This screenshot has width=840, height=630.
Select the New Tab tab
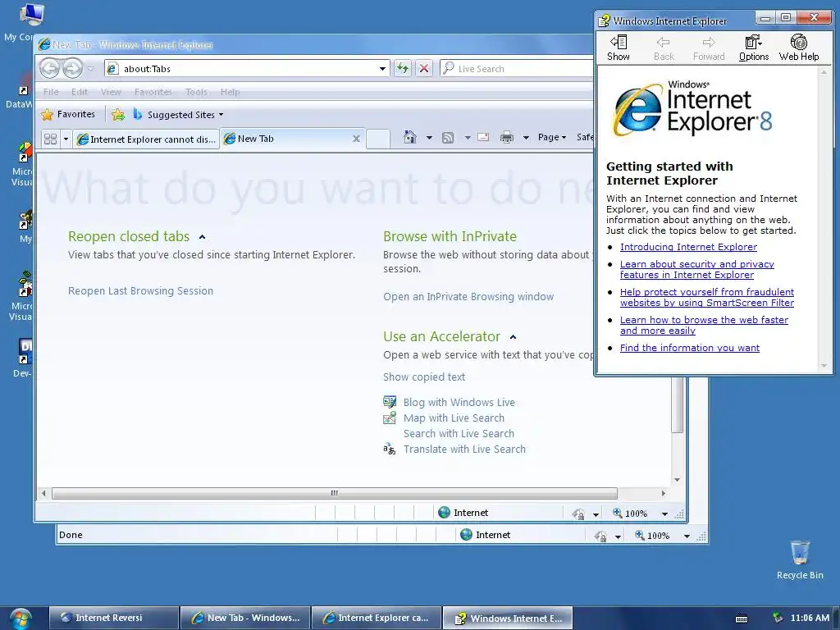[293, 139]
